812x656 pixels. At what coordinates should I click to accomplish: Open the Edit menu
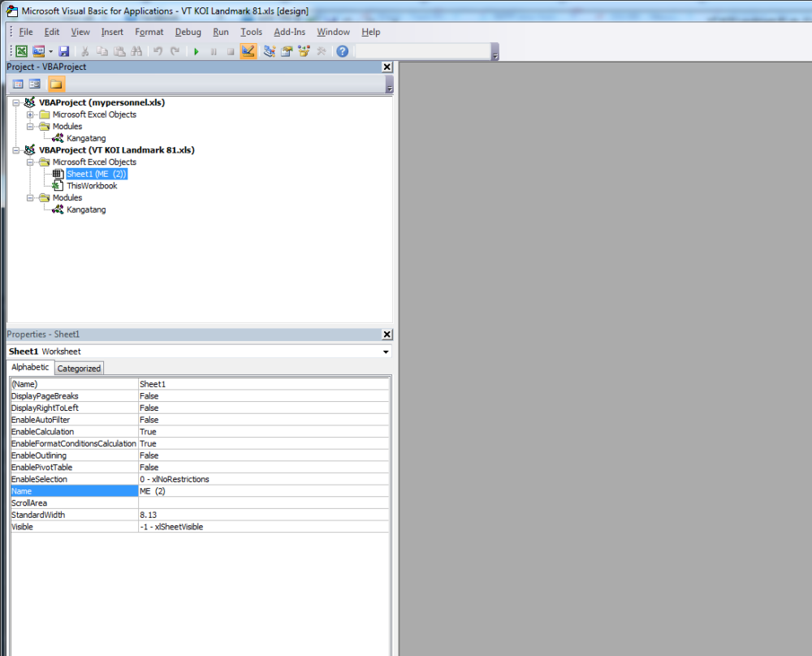[52, 32]
